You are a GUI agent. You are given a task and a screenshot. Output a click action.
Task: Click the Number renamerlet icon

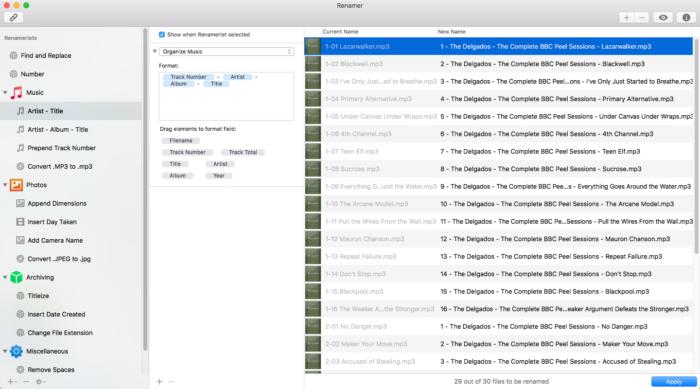coord(14,74)
